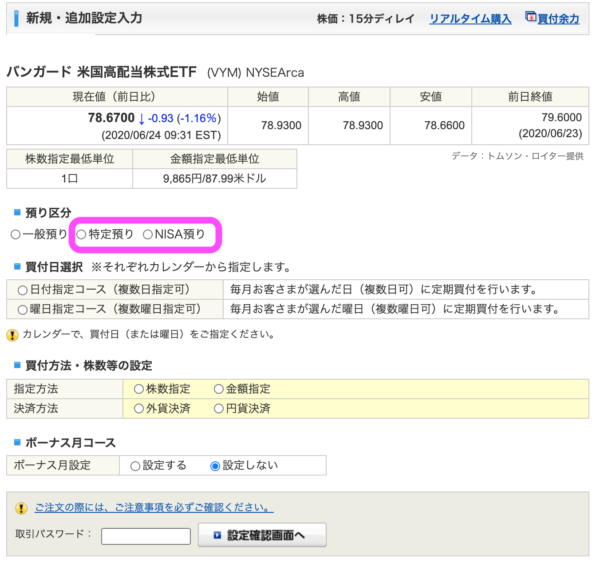This screenshot has width=600, height=571.
Task: Click the arrow icon on 設定確認画面へ button
Action: coord(217,535)
